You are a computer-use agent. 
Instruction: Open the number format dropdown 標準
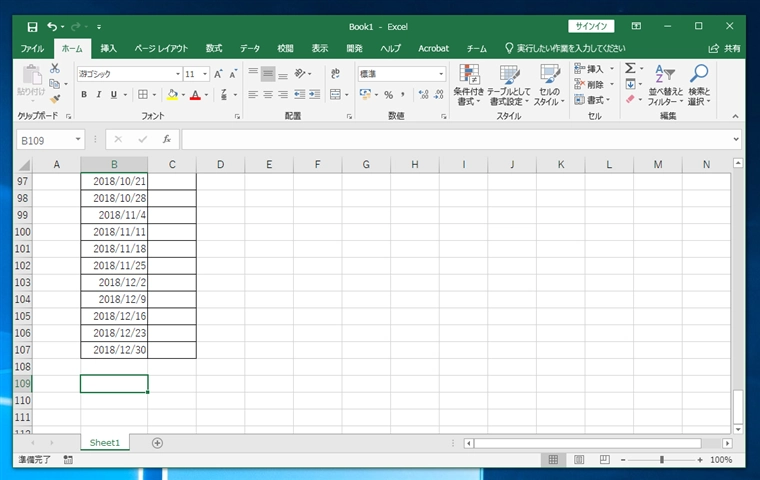coord(401,74)
